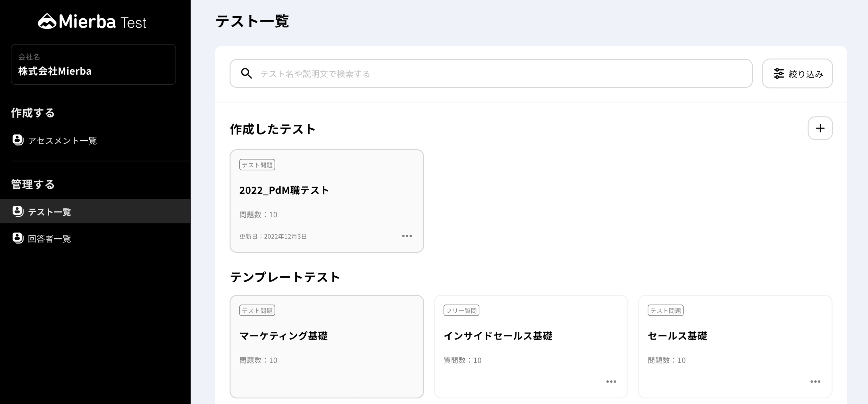
Task: Click the 株式会社Mierba company name box
Action: pyautogui.click(x=93, y=64)
